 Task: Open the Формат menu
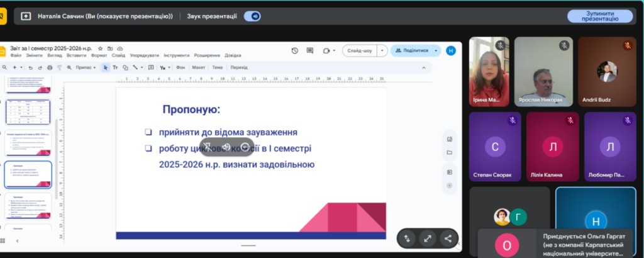[99, 55]
